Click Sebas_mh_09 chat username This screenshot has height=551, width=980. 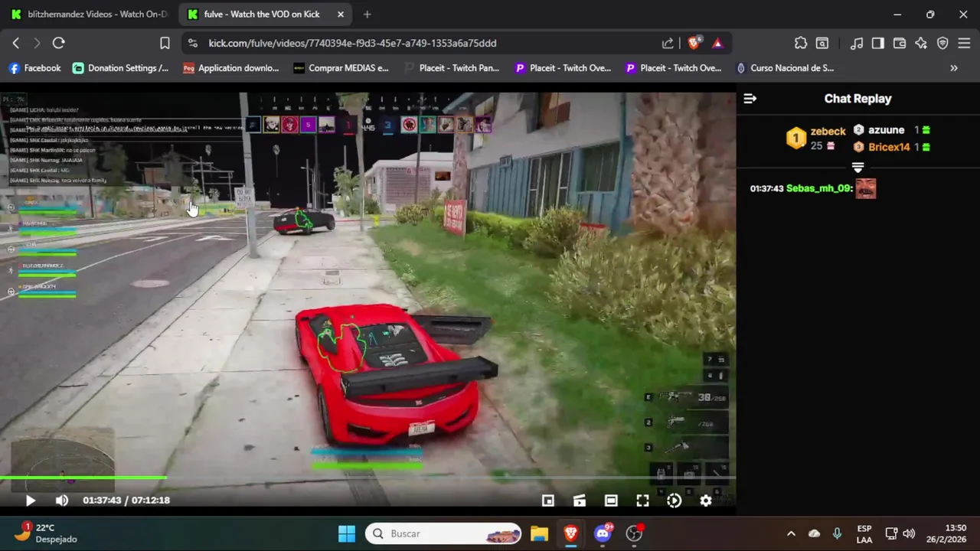coord(819,188)
